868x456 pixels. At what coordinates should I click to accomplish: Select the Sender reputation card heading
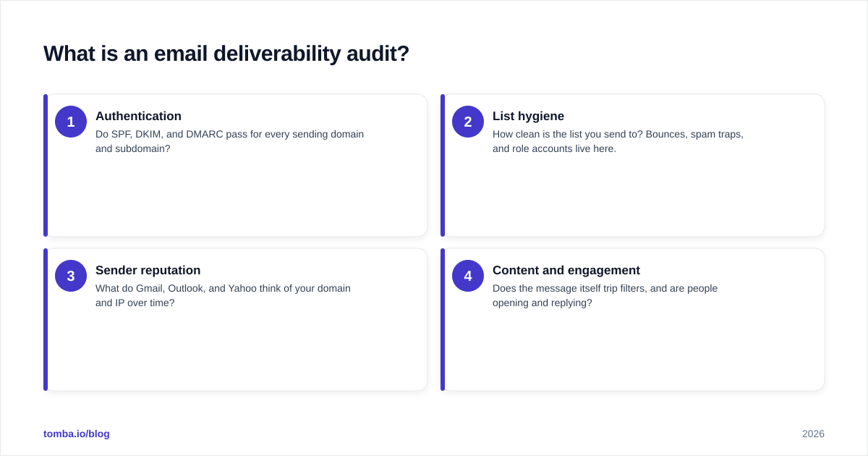[x=148, y=270]
